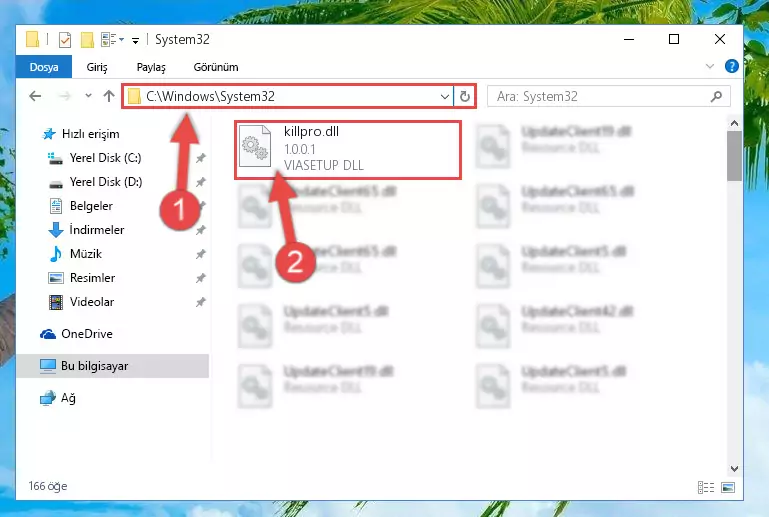769x517 pixels.
Task: Expand the ribbon with the chevron
Action: 709,66
